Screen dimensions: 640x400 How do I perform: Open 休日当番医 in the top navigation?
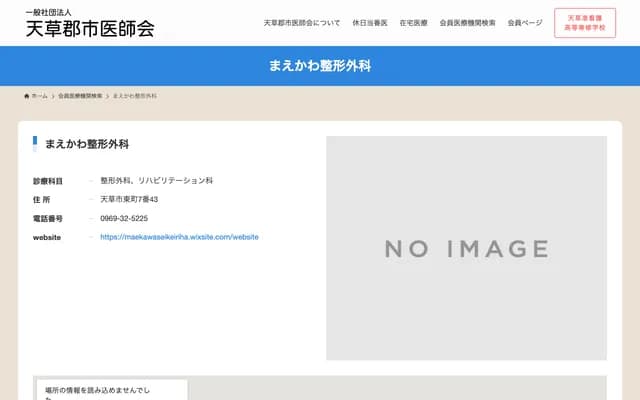coord(370,22)
